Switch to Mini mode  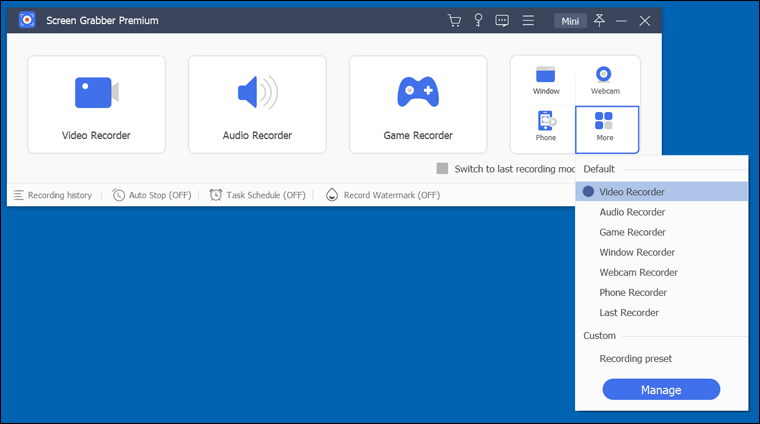(570, 21)
